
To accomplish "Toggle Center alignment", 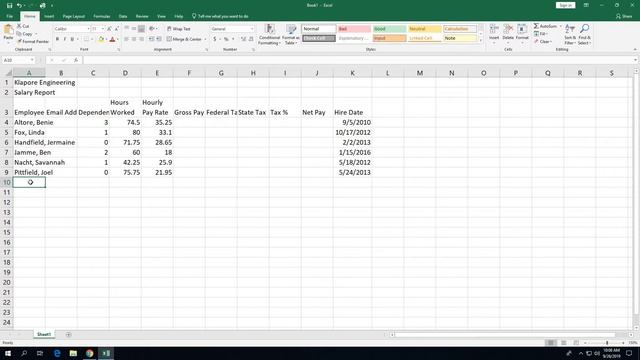I will click(134, 39).
